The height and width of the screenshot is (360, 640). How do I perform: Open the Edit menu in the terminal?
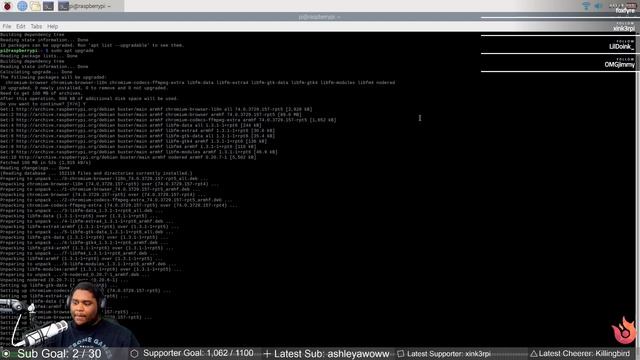point(21,27)
